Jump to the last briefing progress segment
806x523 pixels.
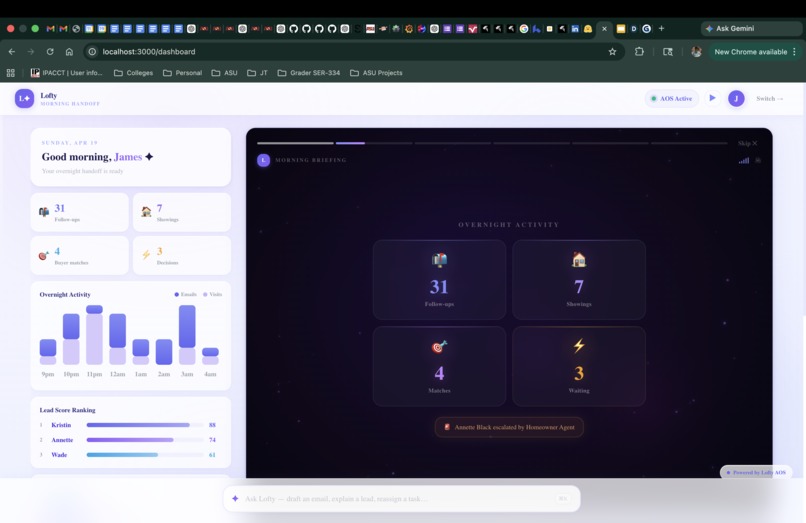pos(689,143)
